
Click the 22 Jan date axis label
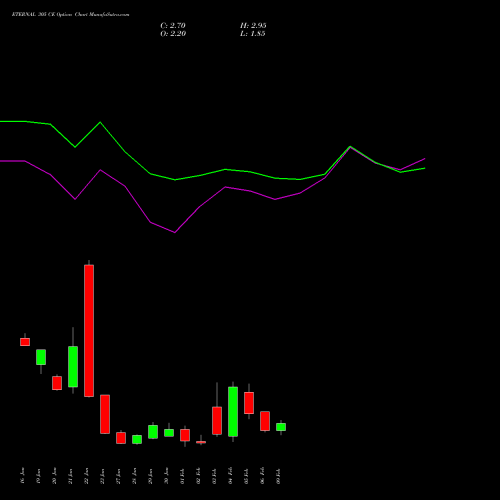click(x=86, y=476)
